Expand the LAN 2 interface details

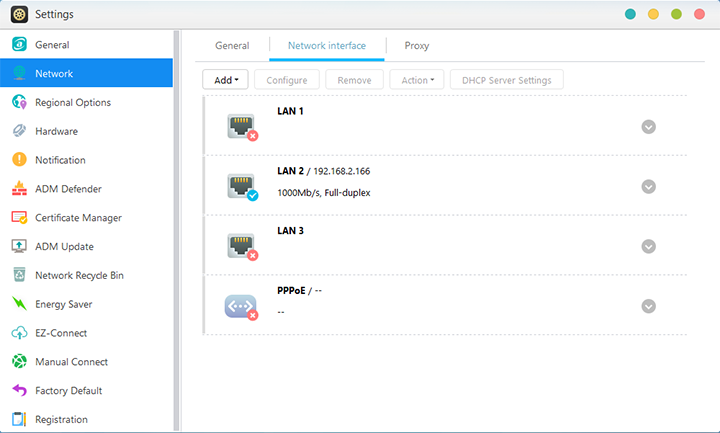648,187
